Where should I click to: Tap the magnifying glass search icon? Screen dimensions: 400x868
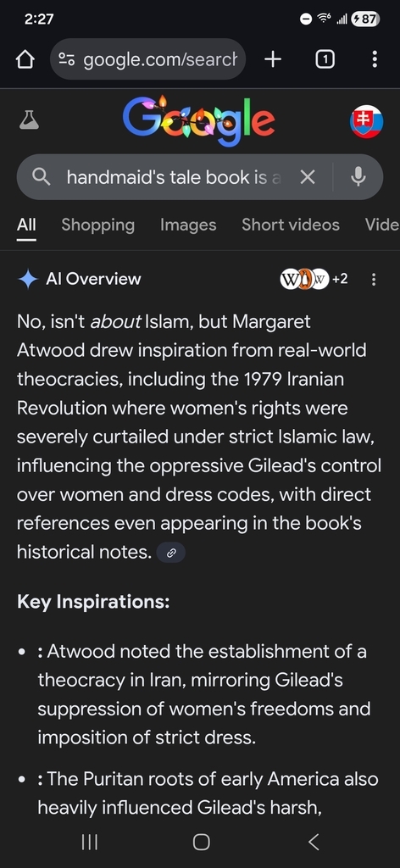42,177
